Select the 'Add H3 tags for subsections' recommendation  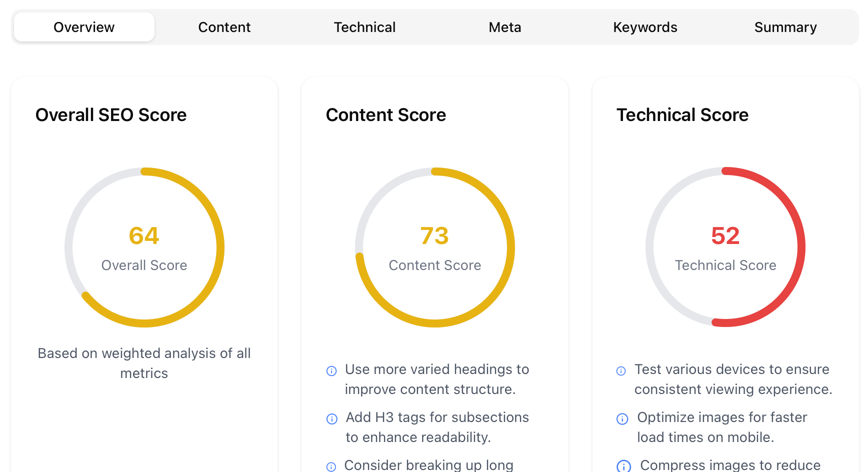click(437, 427)
